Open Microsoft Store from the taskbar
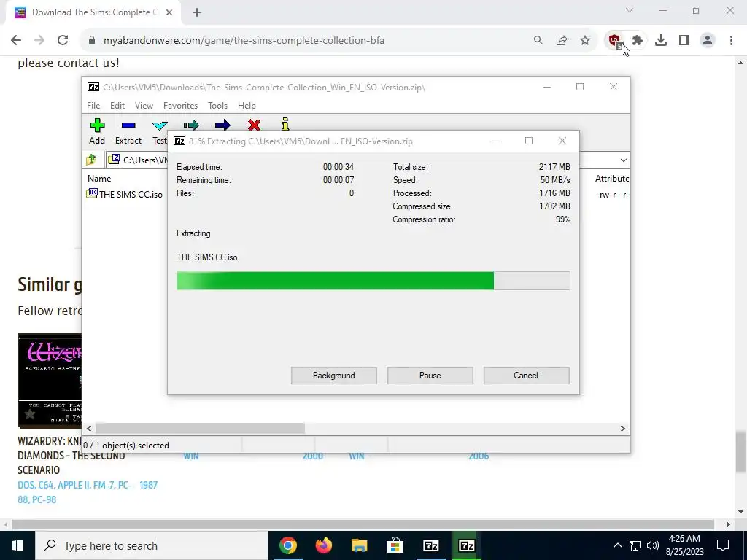 [x=395, y=545]
